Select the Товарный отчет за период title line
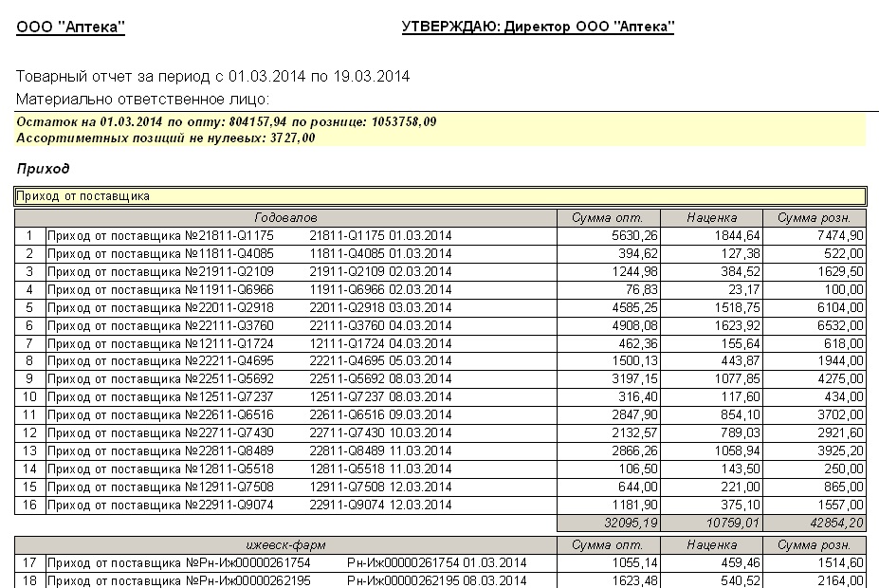 (213, 77)
